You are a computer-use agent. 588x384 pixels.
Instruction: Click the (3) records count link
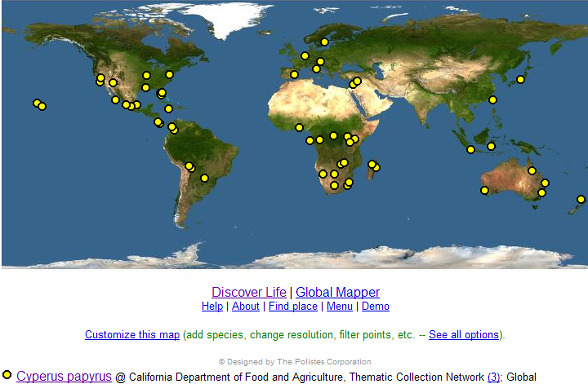pos(494,377)
